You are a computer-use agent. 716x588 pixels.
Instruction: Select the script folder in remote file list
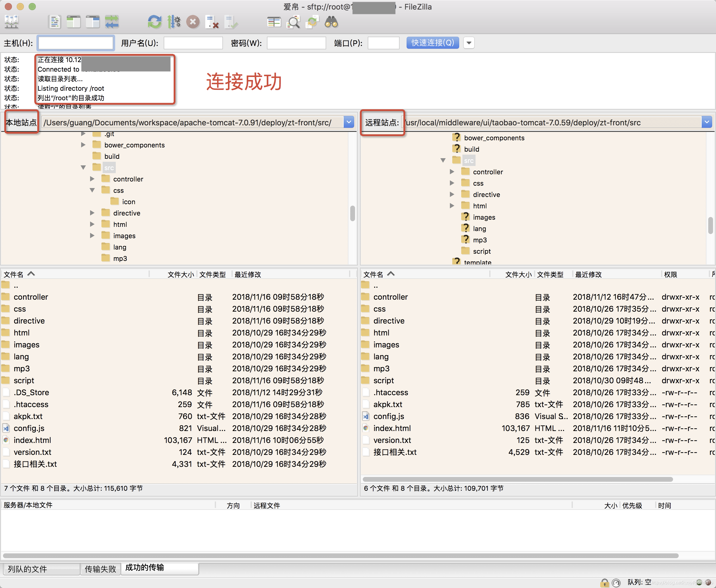538,381
